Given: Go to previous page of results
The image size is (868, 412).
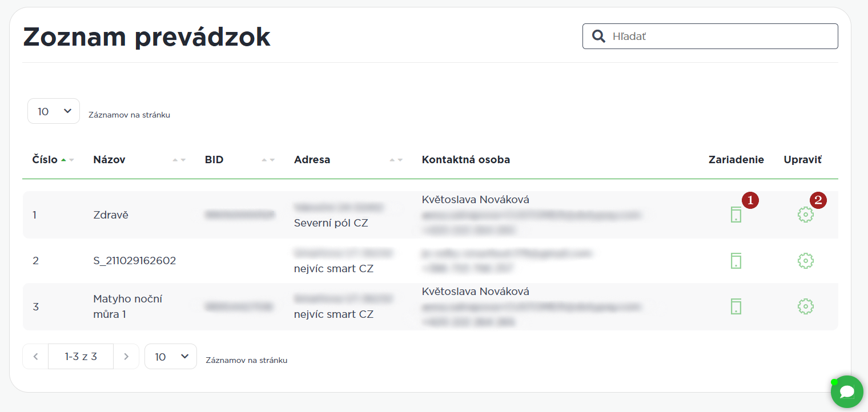Looking at the screenshot, I should tap(36, 357).
